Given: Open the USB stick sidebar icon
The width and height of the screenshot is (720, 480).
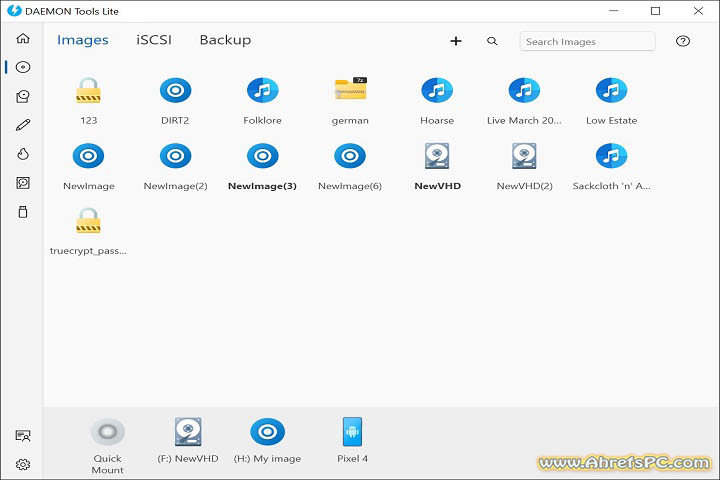Looking at the screenshot, I should (x=23, y=212).
